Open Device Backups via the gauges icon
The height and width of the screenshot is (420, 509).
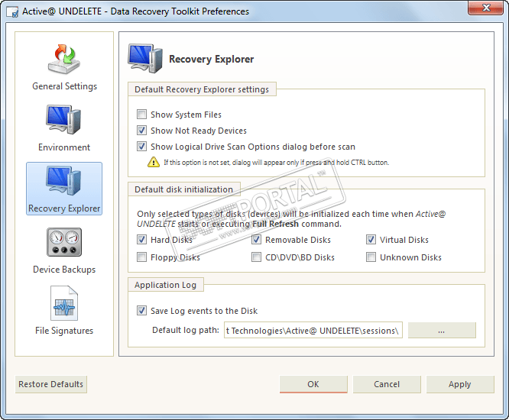(64, 242)
